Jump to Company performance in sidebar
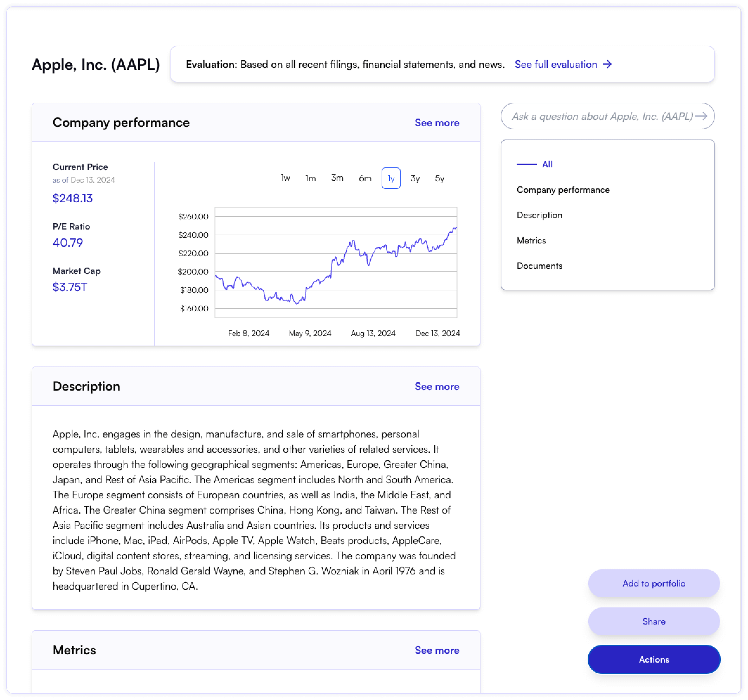The width and height of the screenshot is (748, 700). click(x=563, y=190)
